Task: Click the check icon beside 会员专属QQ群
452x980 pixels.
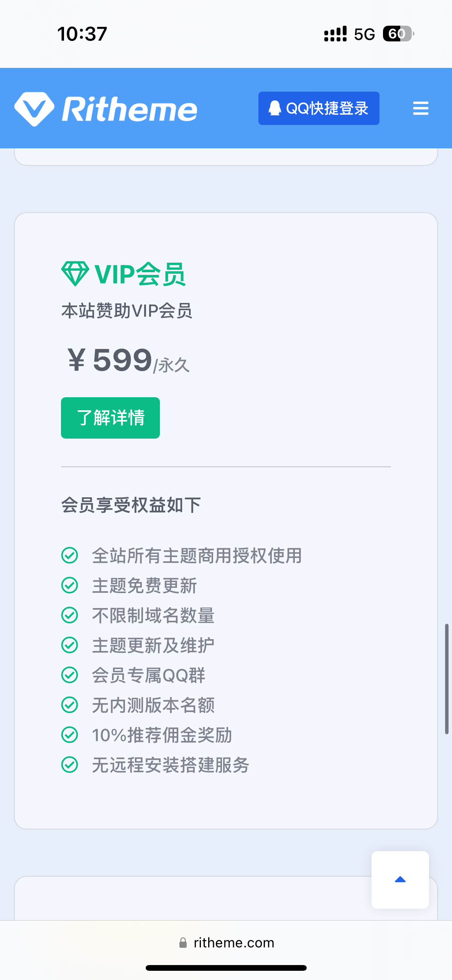Action: [70, 675]
